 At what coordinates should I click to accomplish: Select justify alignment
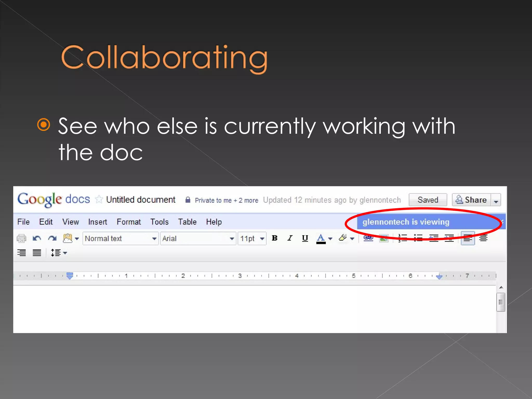coord(37,252)
